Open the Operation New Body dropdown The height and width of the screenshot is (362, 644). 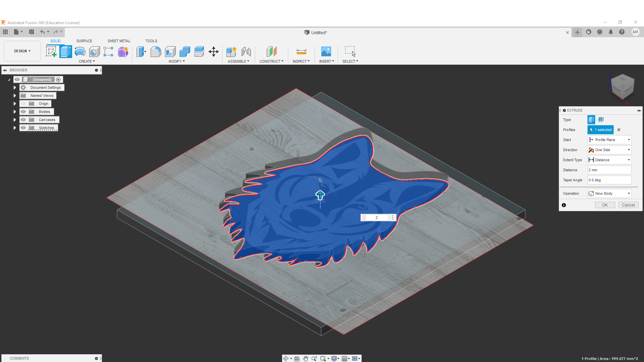(x=609, y=193)
